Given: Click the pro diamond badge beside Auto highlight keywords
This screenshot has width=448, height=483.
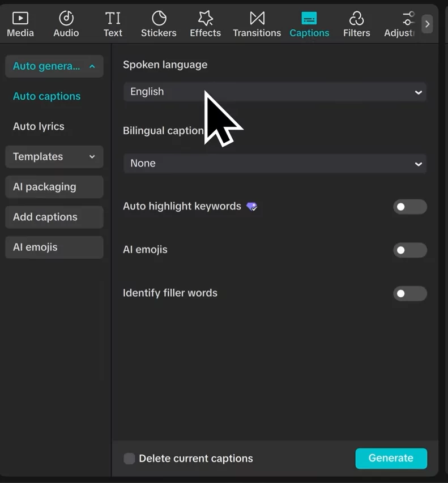Looking at the screenshot, I should point(251,206).
